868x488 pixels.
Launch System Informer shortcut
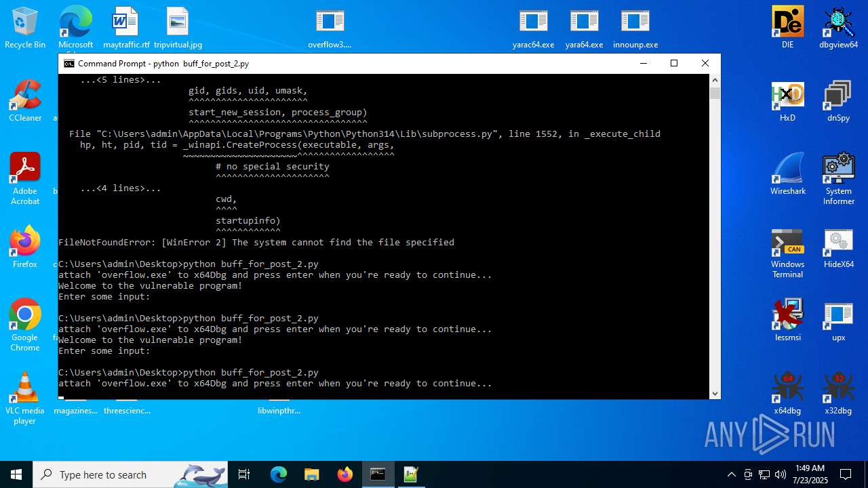click(x=838, y=179)
